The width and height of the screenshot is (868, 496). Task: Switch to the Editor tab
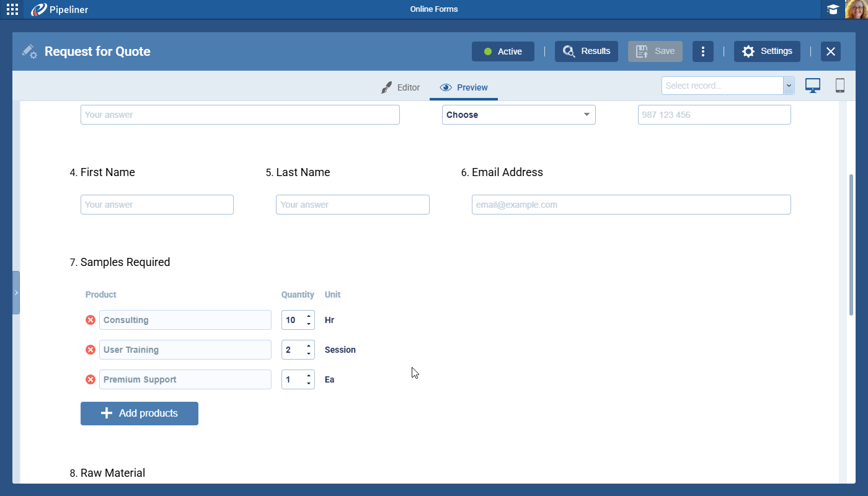pyautogui.click(x=401, y=87)
